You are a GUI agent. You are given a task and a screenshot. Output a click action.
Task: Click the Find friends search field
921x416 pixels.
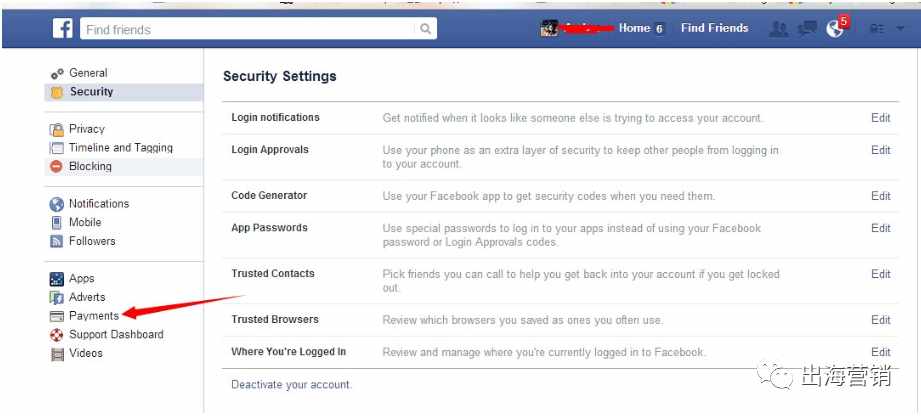tap(258, 29)
